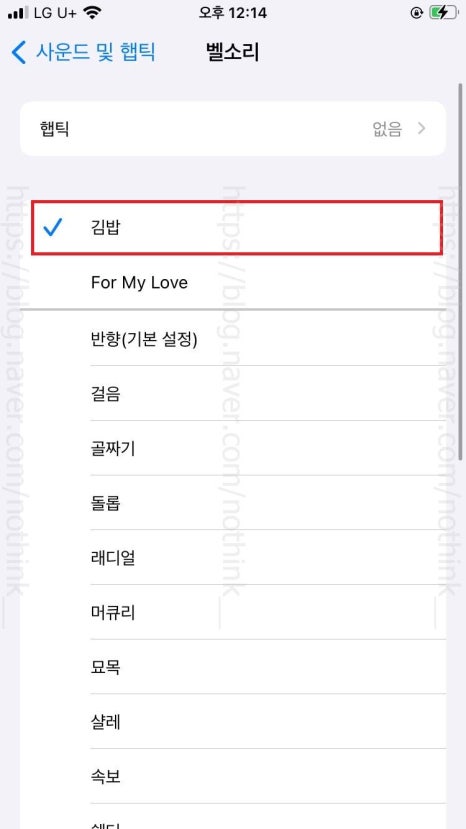Select the For My Love ringtone

point(233,282)
